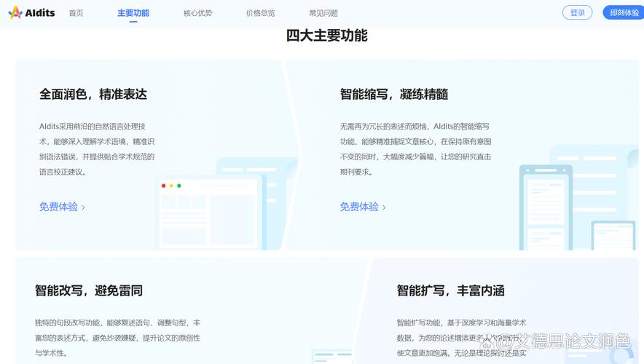Select the 主要功能 nav tab
This screenshot has height=364, width=644.
point(133,13)
